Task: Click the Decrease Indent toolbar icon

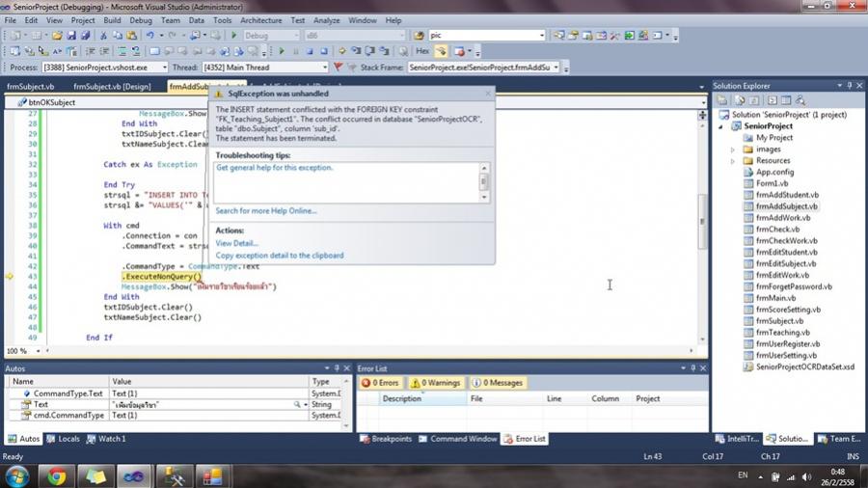Action: pos(90,51)
